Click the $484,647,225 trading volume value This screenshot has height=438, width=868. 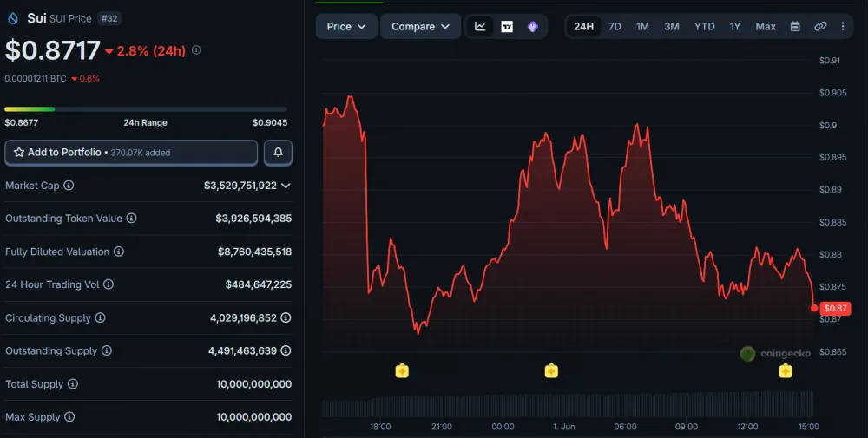click(x=259, y=284)
